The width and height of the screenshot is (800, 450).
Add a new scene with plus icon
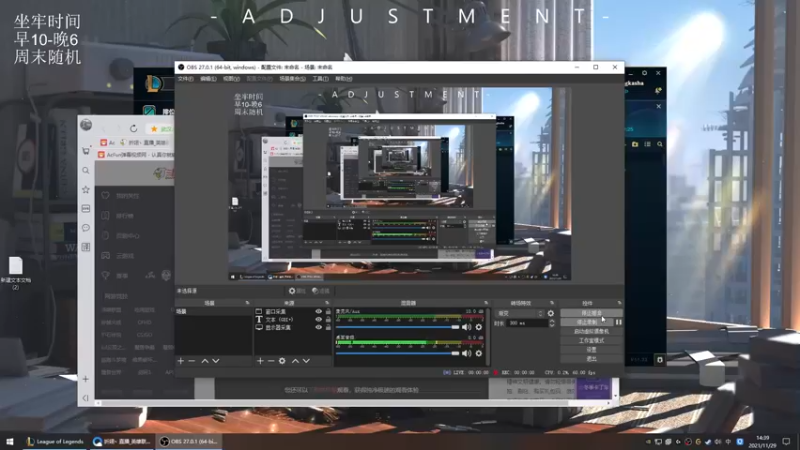[x=181, y=361]
